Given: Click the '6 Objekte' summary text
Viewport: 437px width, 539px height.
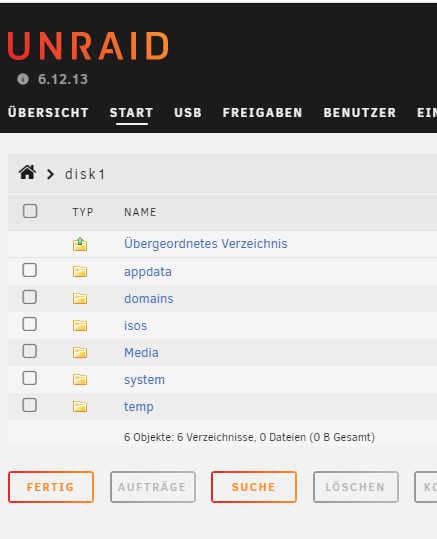Looking at the screenshot, I should [x=249, y=437].
